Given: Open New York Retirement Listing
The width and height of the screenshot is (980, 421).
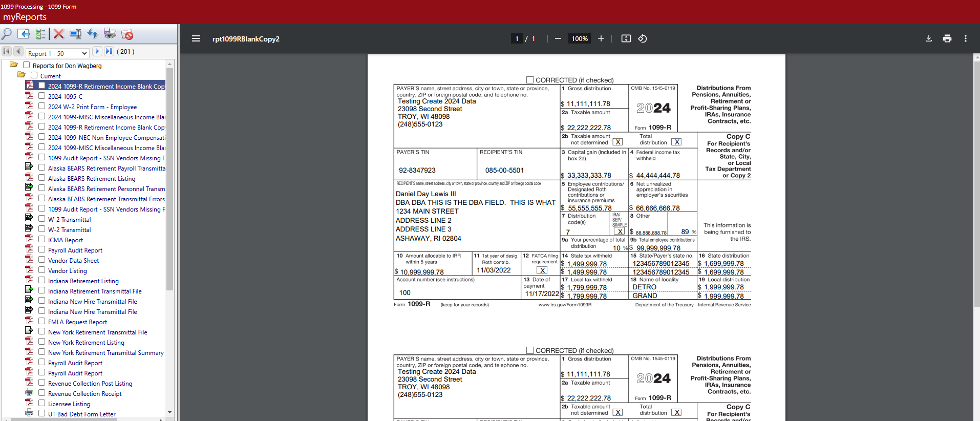Looking at the screenshot, I should click(86, 342).
